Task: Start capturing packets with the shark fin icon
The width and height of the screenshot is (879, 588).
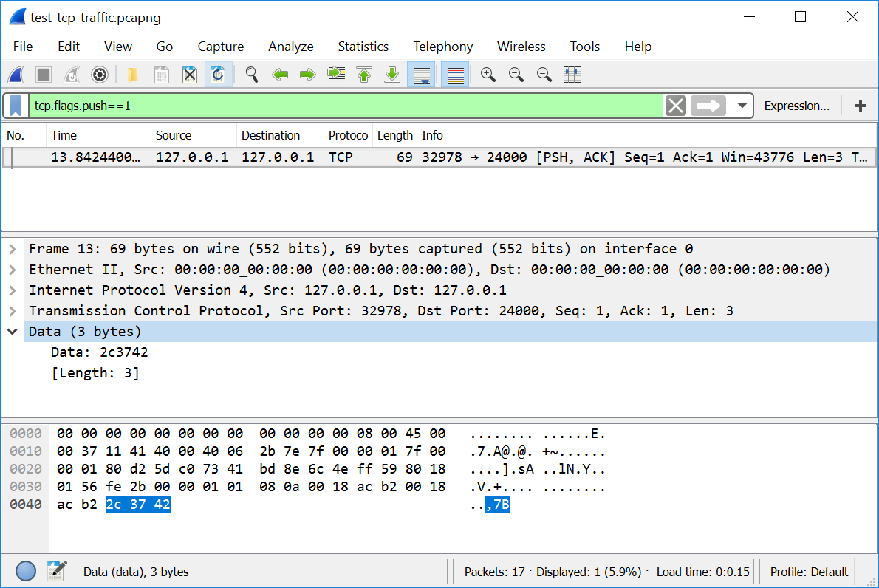Action: [16, 75]
